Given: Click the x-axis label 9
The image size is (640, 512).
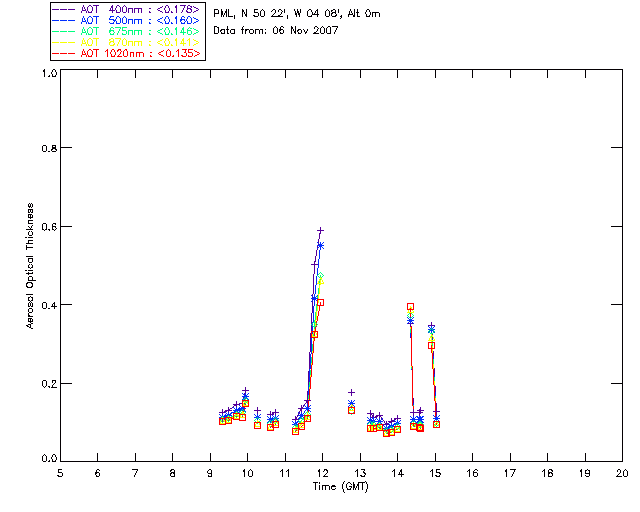Looking at the screenshot, I should [x=210, y=473].
